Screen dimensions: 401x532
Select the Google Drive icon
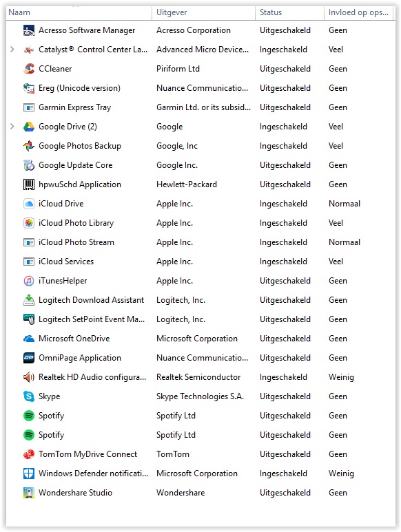point(29,127)
